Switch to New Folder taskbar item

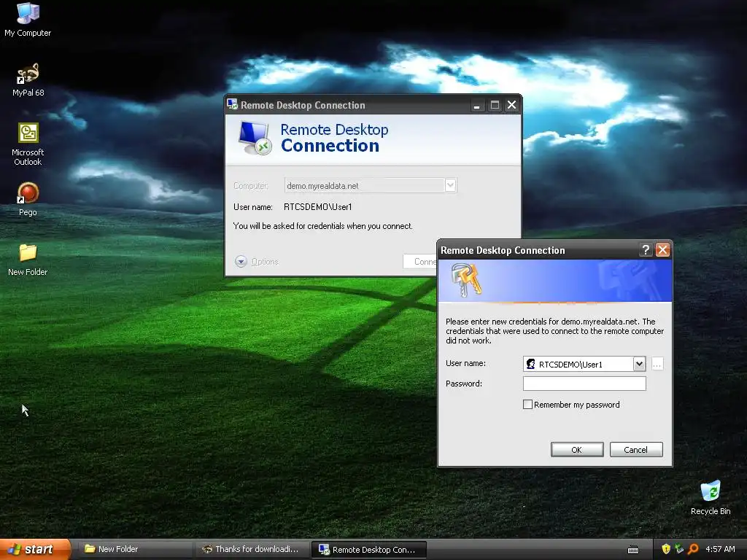(134, 550)
